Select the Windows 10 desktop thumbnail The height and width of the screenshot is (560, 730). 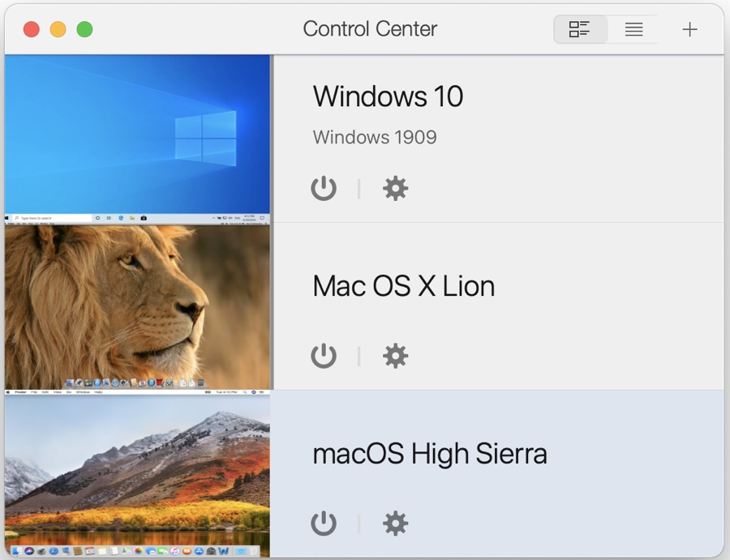click(137, 139)
